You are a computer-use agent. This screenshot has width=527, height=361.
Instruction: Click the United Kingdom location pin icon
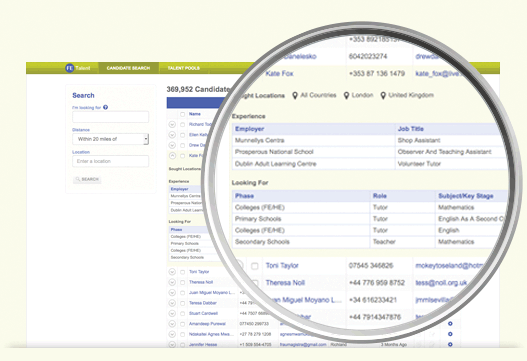pyautogui.click(x=383, y=95)
